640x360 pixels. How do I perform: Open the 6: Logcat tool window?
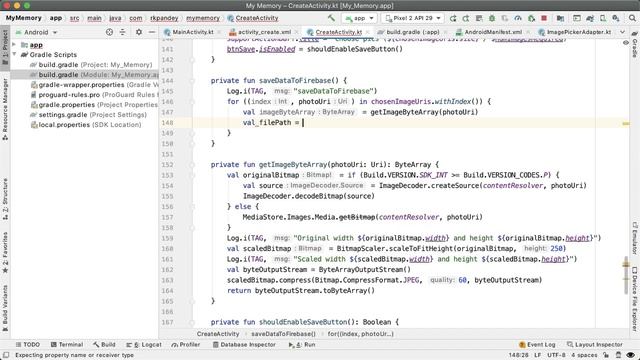pos(144,344)
